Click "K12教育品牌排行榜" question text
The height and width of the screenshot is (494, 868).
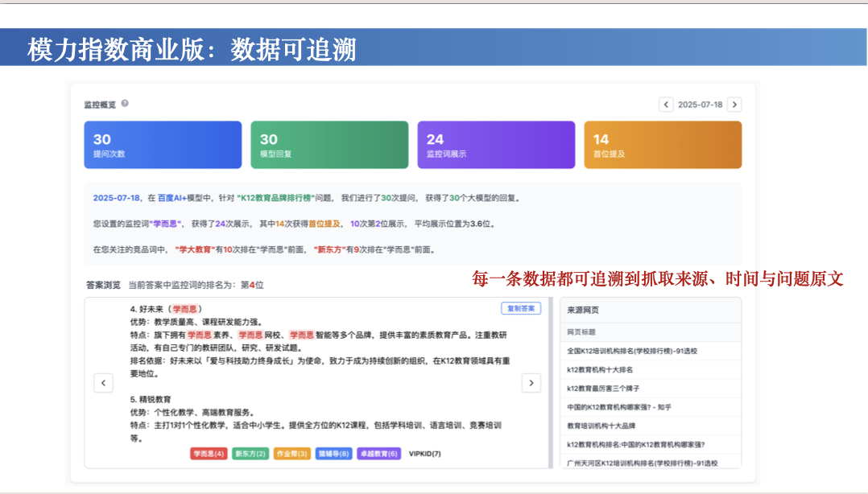275,198
